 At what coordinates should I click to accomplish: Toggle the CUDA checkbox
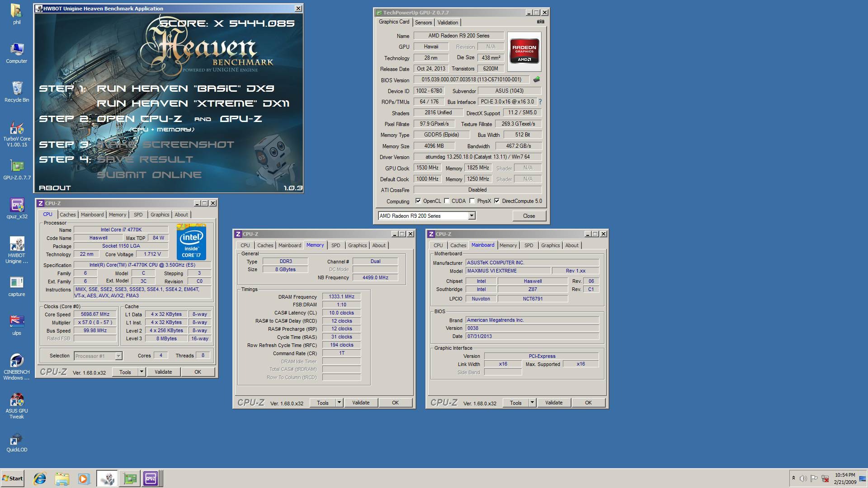tap(447, 201)
